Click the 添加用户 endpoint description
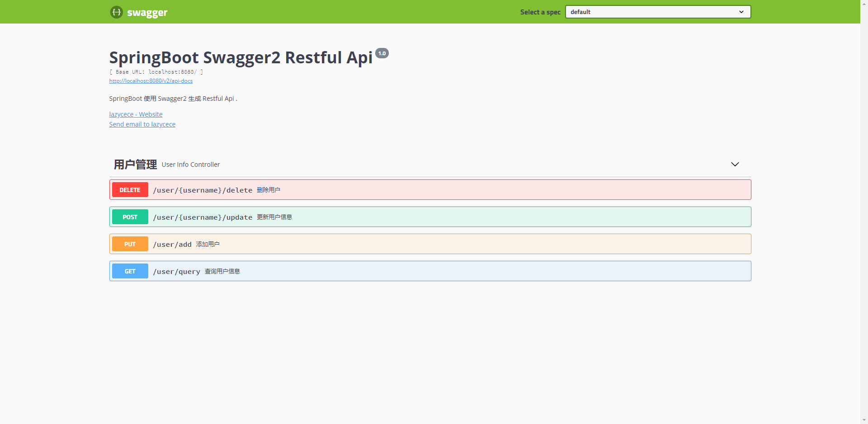The height and width of the screenshot is (424, 868). [x=208, y=244]
